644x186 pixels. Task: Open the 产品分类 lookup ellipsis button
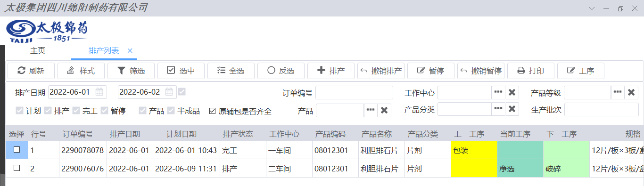pos(499,109)
